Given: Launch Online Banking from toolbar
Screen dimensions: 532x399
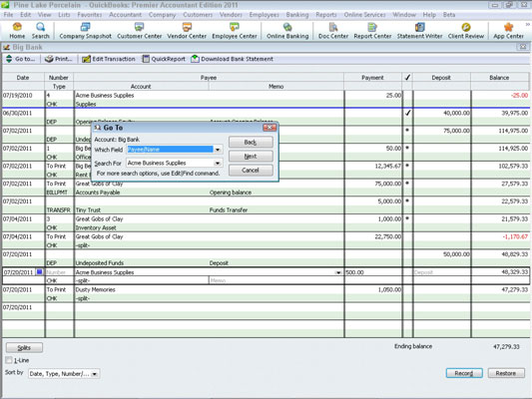Looking at the screenshot, I should point(287,31).
